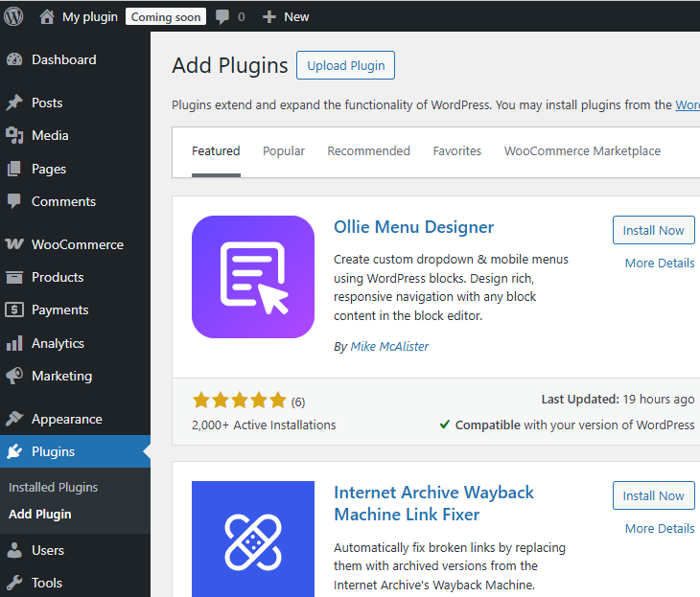700x597 pixels.
Task: Click the Ollie Menu Designer plugin thumbnail
Action: 253,277
